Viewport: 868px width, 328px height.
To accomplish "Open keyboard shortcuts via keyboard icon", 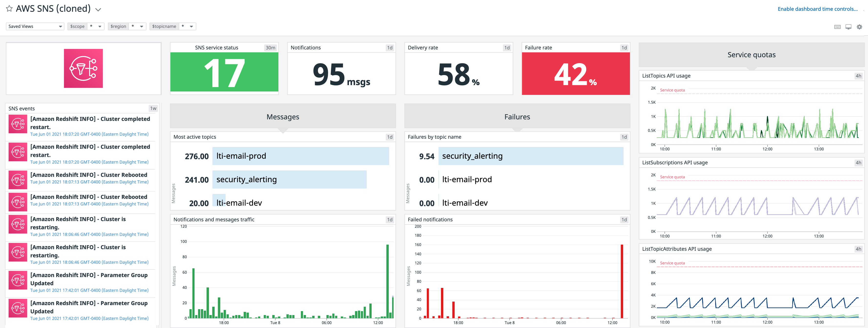I will coord(838,26).
